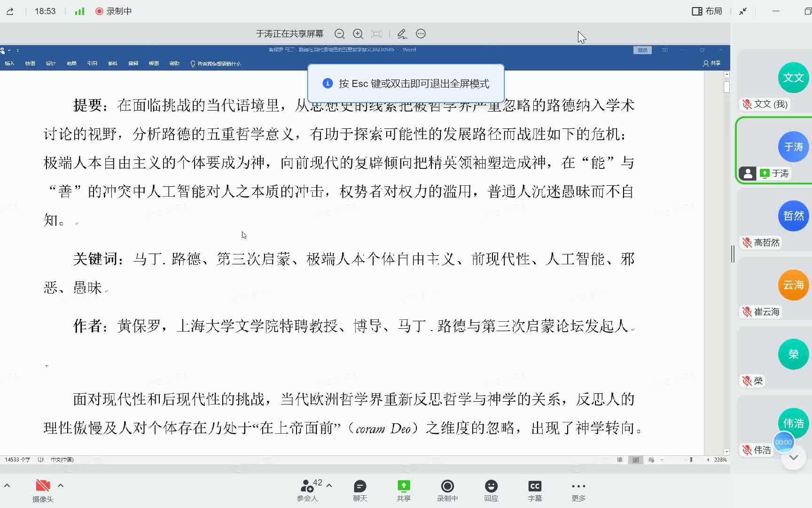Open the annotation pen tool
The height and width of the screenshot is (508, 812).
[402, 34]
